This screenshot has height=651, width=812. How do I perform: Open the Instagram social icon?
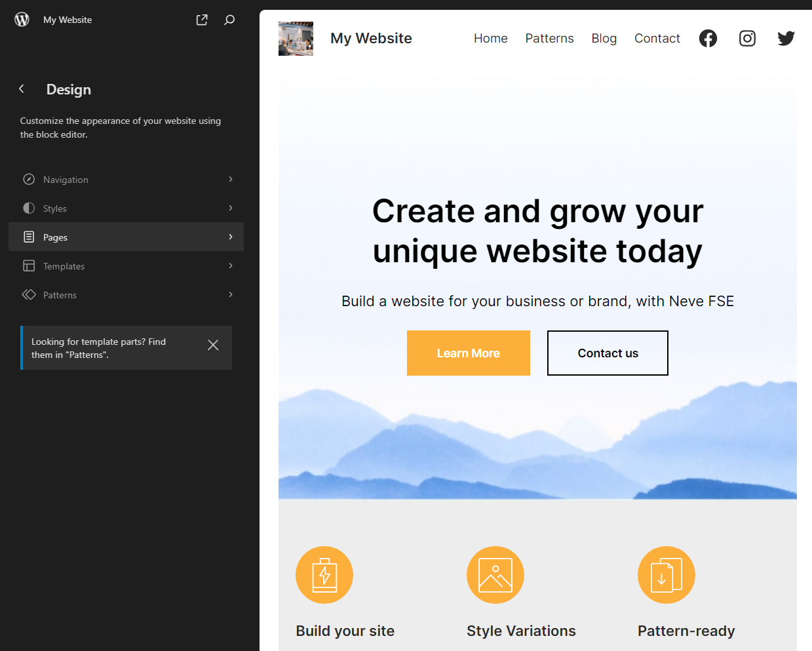[x=747, y=38]
